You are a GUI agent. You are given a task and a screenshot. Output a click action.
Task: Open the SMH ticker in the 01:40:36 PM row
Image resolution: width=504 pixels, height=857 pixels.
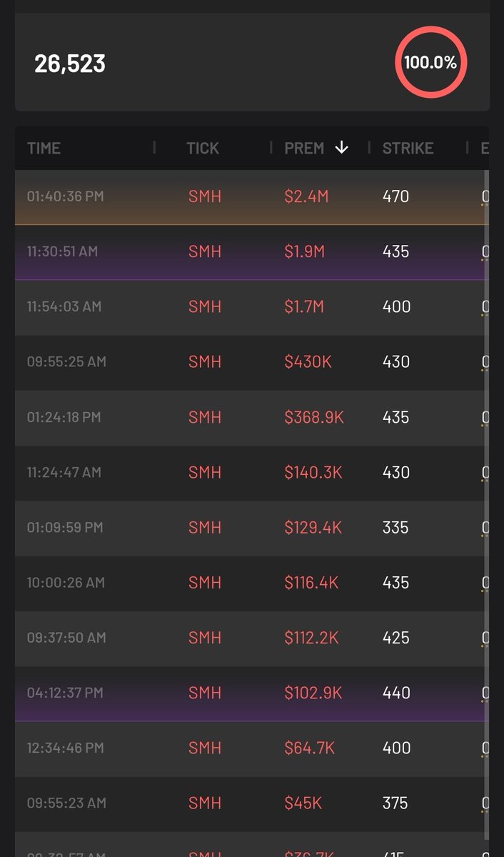205,196
